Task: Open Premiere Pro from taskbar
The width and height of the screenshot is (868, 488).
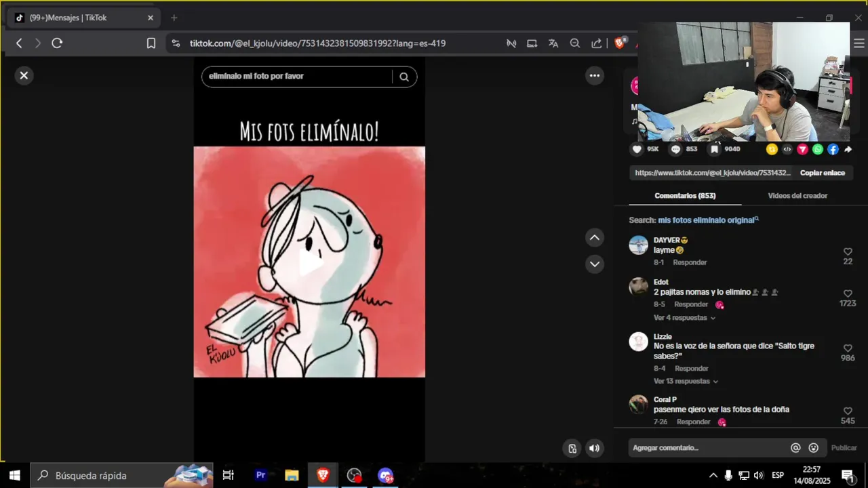Action: 260,475
